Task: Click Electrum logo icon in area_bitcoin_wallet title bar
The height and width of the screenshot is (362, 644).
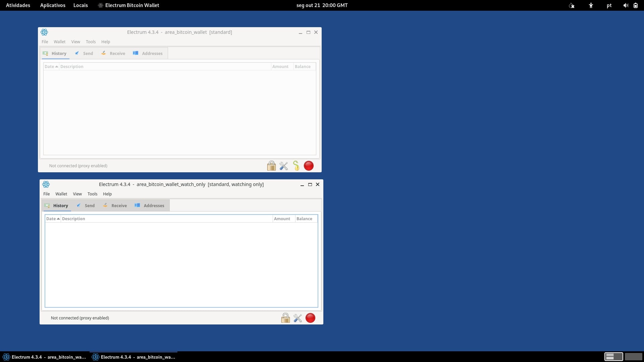Action: pos(44,32)
